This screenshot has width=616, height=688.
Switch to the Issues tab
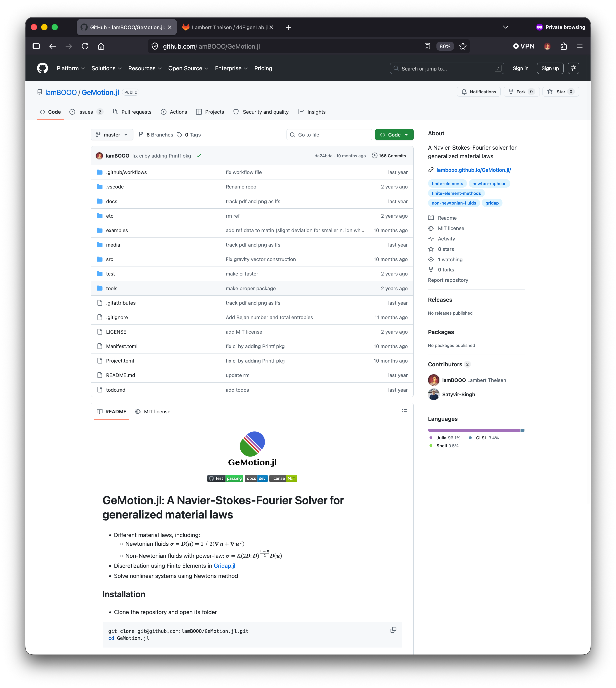(86, 112)
